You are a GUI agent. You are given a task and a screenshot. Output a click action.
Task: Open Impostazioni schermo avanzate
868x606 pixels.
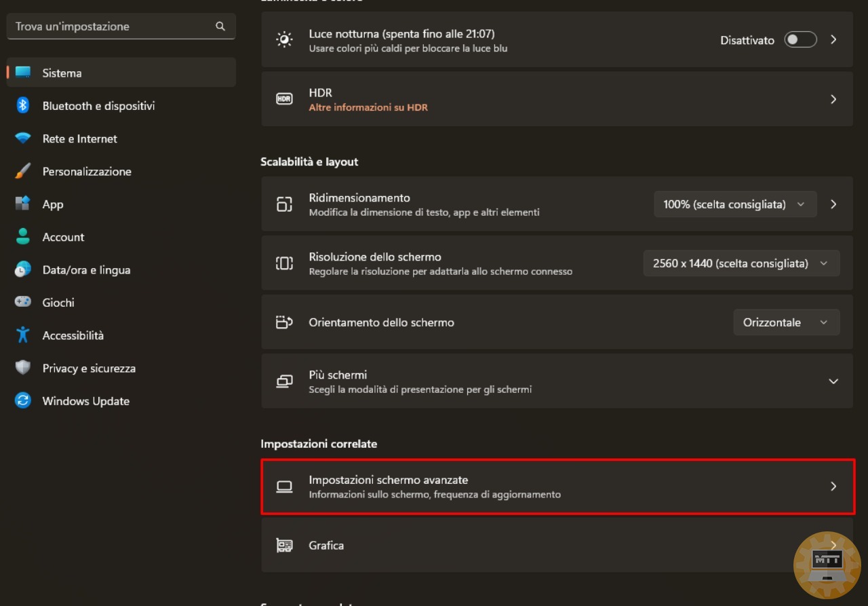(x=557, y=487)
